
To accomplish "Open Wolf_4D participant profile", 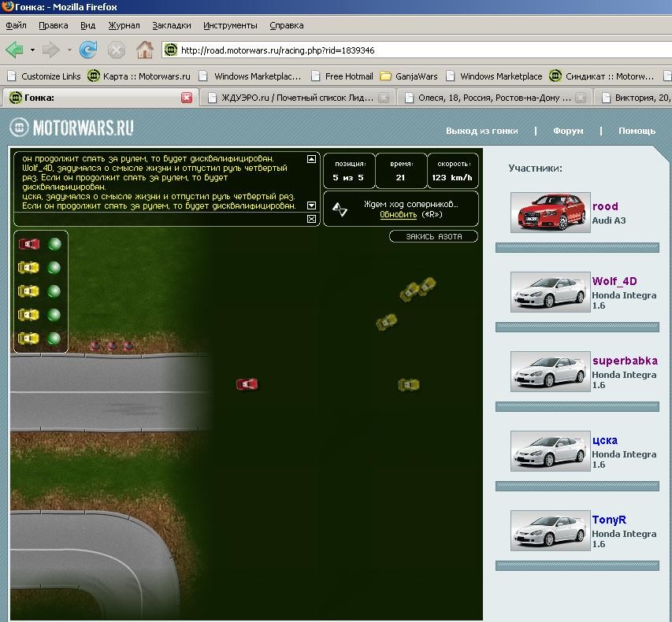I will (614, 281).
